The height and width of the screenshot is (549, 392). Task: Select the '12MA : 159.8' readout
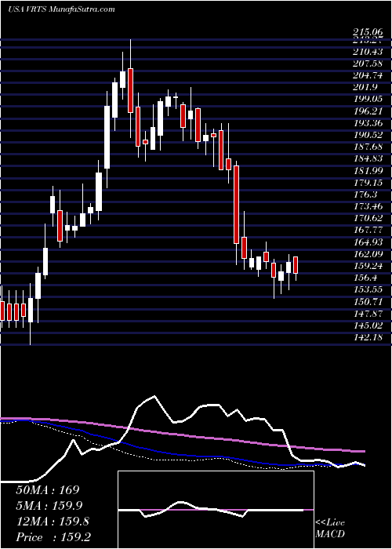tap(53, 522)
